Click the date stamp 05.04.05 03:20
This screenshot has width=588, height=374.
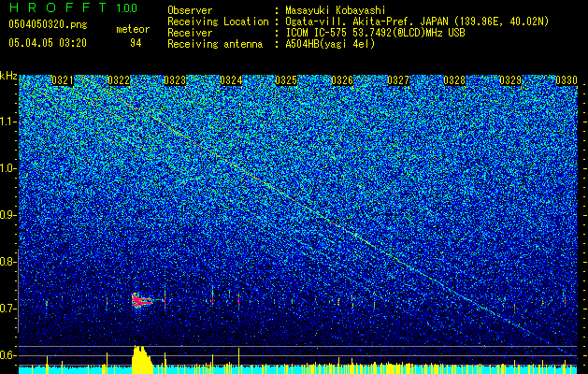[x=48, y=43]
